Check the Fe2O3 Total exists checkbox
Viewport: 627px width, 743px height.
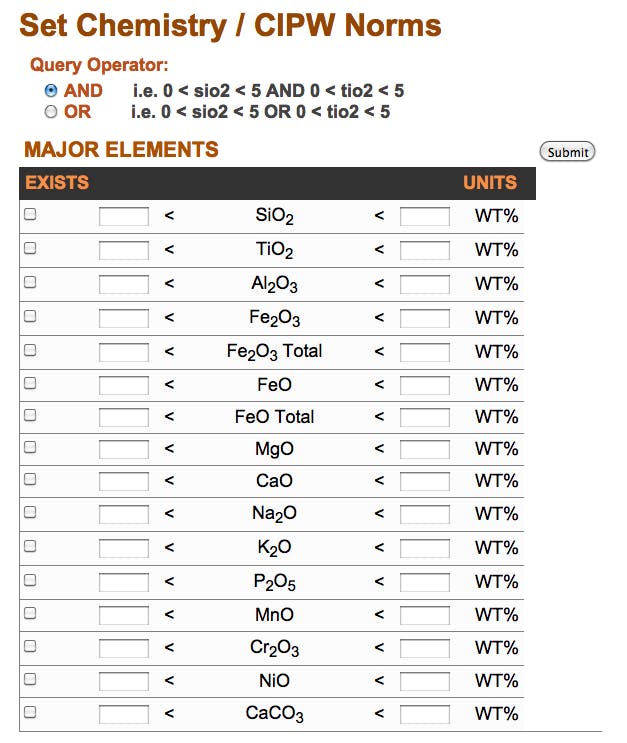coord(30,350)
